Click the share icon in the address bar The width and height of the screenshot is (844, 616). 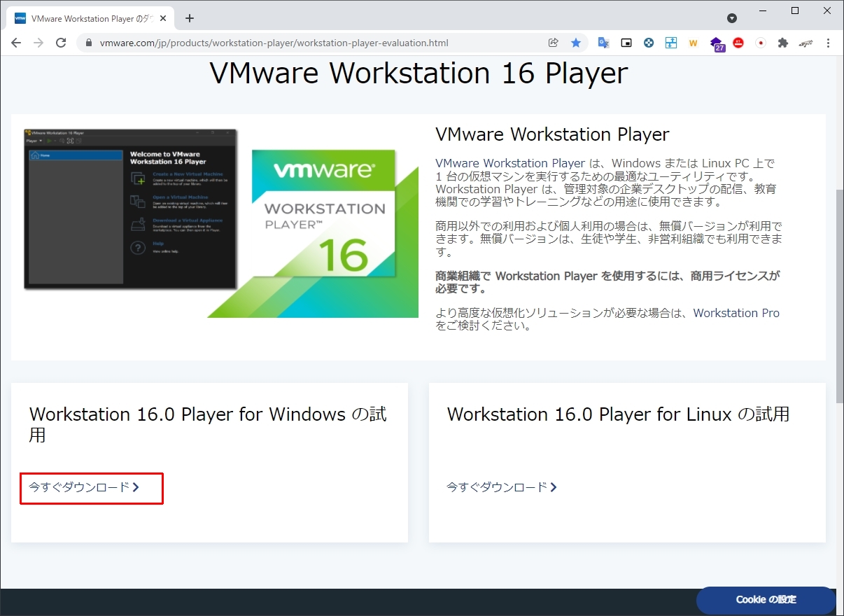coord(553,43)
